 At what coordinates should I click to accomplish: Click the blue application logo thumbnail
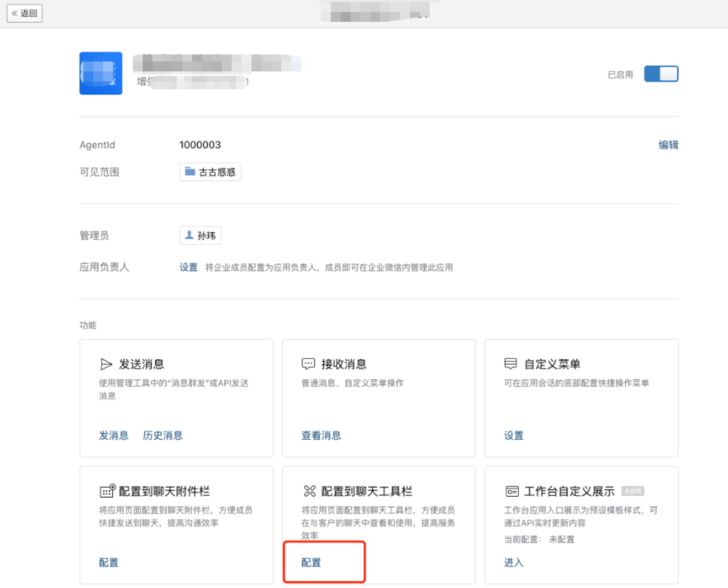(100, 73)
